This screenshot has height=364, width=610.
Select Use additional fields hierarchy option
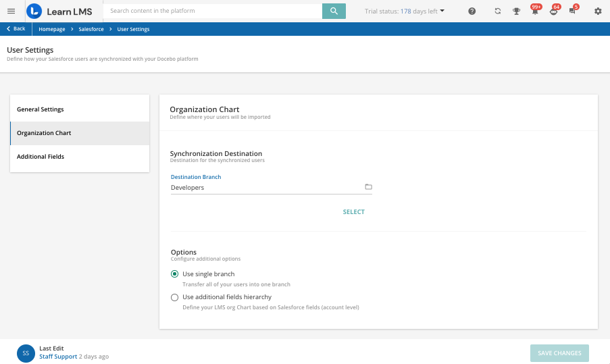(x=175, y=298)
